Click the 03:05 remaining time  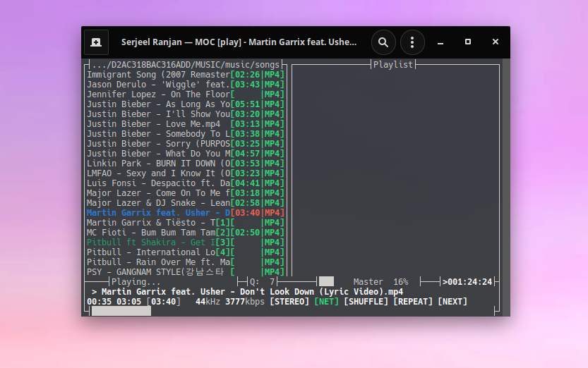click(128, 302)
